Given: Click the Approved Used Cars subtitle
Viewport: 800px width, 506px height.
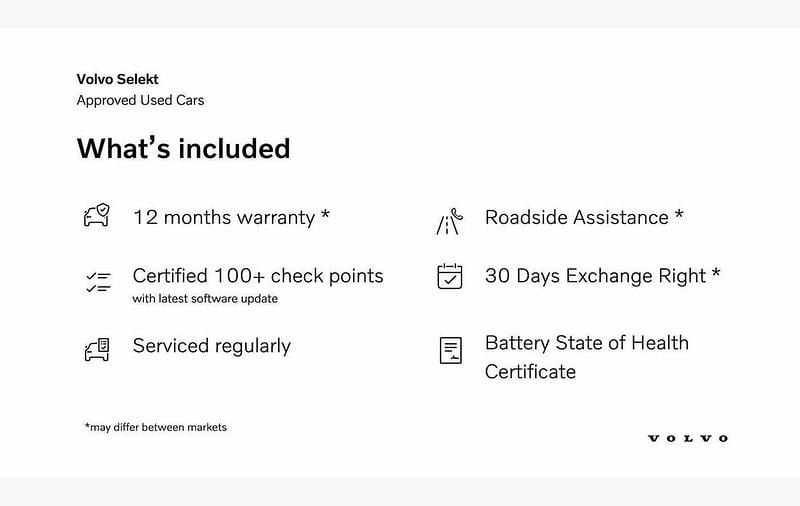Looking at the screenshot, I should [140, 100].
